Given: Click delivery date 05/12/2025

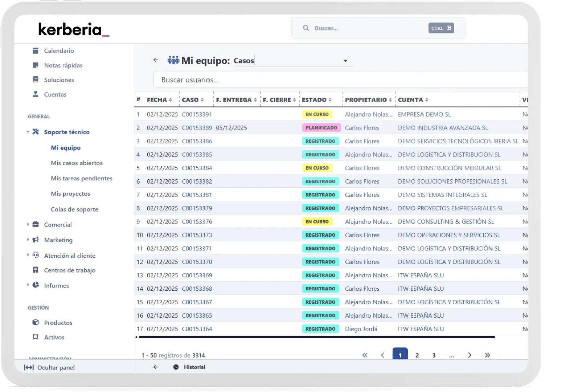Looking at the screenshot, I should (231, 128).
